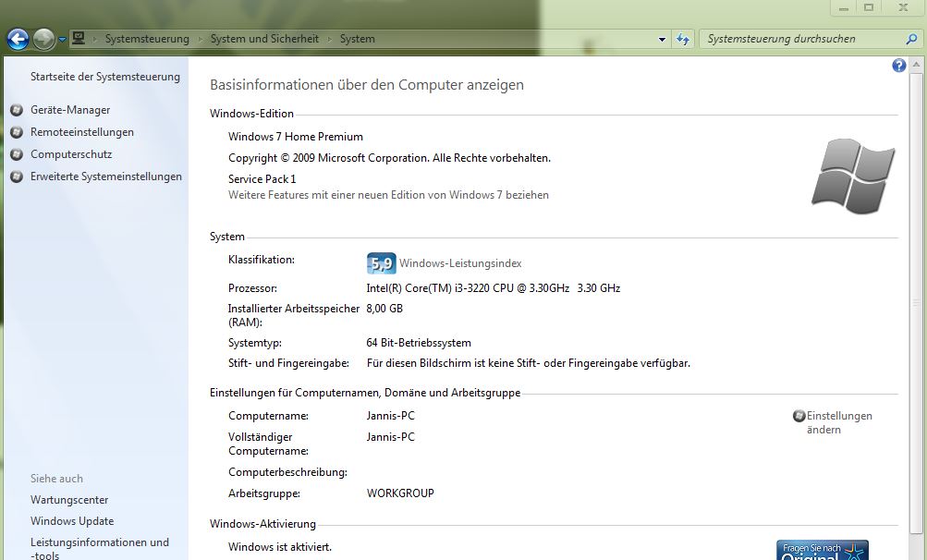Open Startseite der Systemsteuerung
This screenshot has height=560, width=927.
click(x=105, y=77)
